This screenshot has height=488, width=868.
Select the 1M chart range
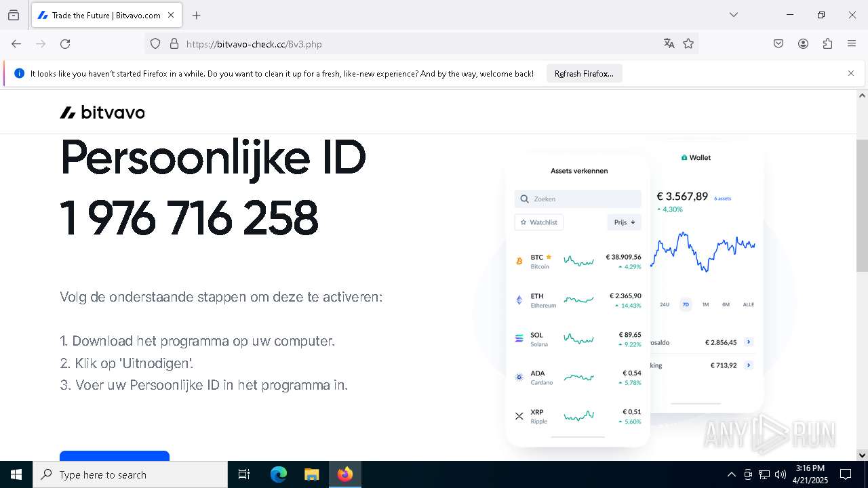(x=705, y=304)
